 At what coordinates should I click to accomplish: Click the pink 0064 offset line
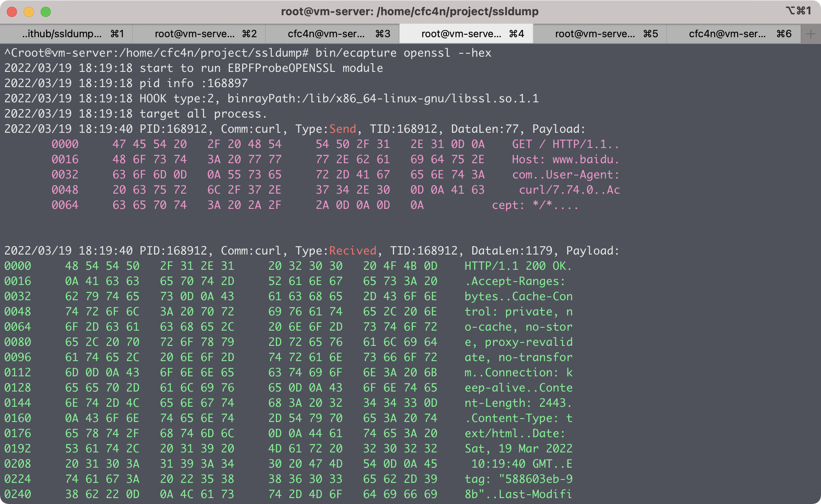coord(65,205)
